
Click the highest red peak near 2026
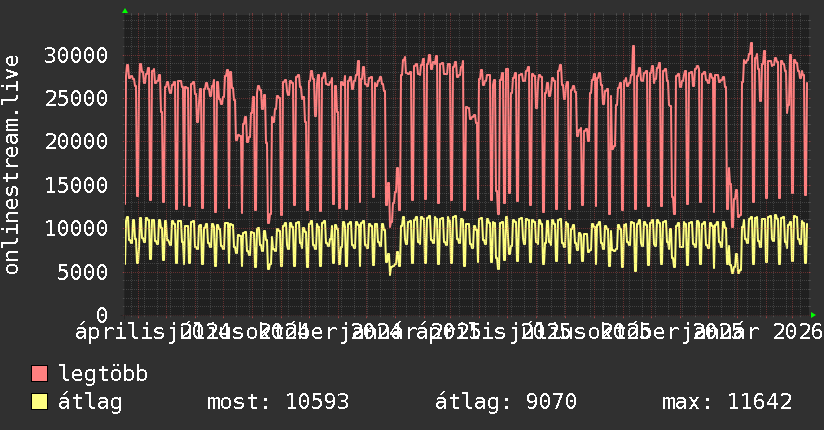pyautogui.click(x=751, y=44)
